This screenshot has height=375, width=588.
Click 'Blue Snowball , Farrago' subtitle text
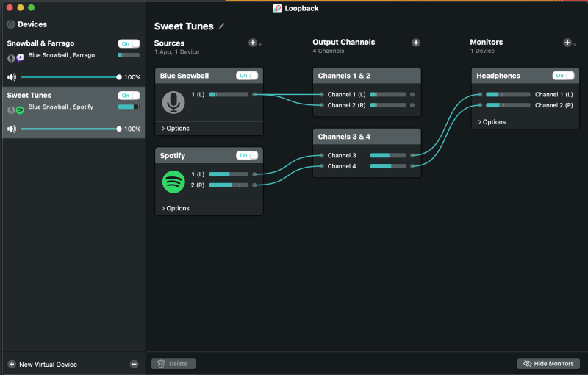(62, 55)
